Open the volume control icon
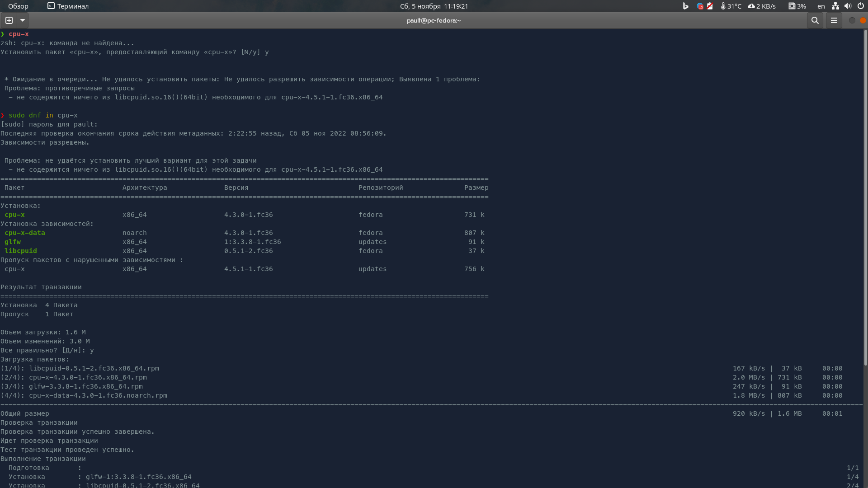Screen dimensions: 868x488 [848, 6]
